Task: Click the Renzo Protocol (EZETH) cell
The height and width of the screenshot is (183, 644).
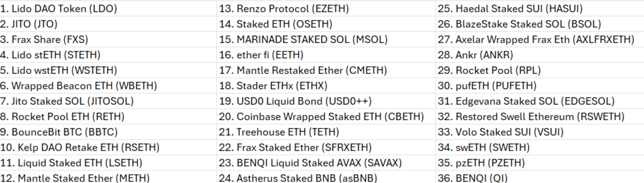Action: pyautogui.click(x=284, y=9)
